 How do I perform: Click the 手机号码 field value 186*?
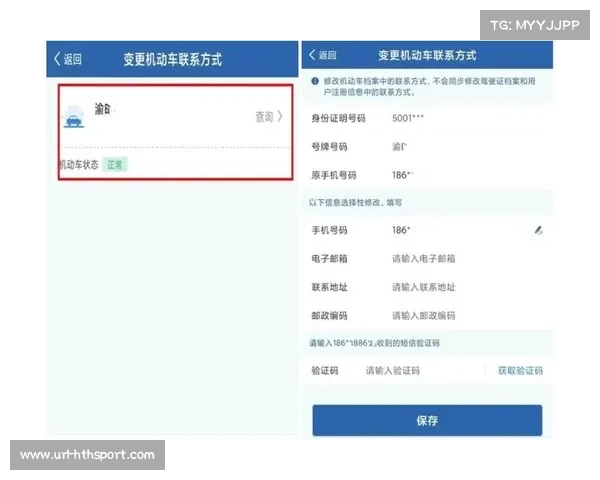pos(401,230)
